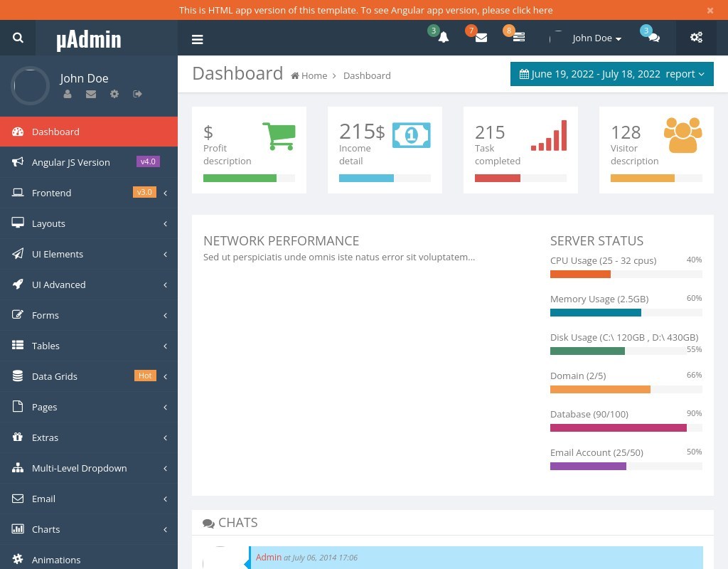Expand the Frontend menu chevron
The height and width of the screenshot is (569, 728).
tap(165, 193)
